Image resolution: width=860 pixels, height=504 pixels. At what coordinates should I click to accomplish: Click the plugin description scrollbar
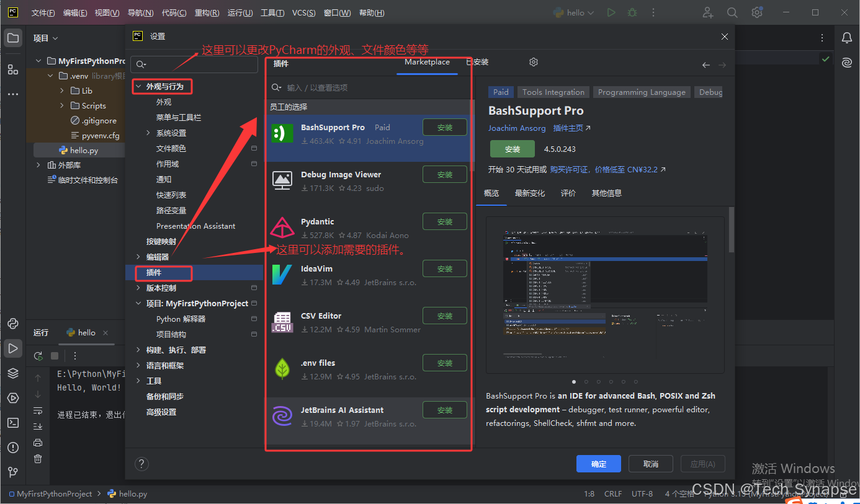732,229
